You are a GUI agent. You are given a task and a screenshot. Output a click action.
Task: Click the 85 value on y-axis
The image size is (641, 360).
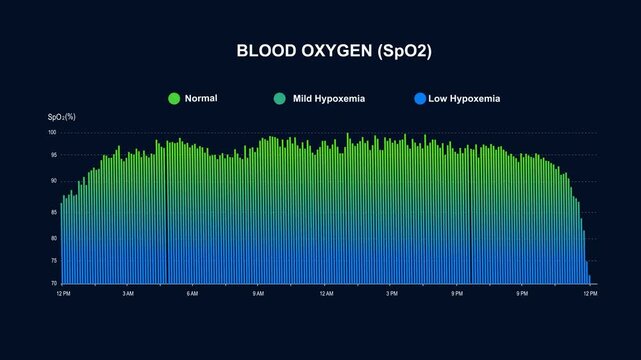54,212
